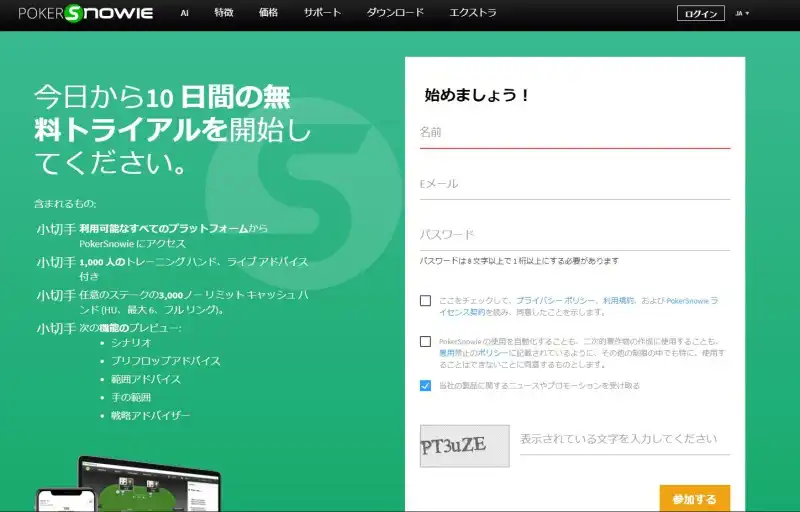
Task: Click the laptop screenshot image
Action: click(150, 486)
